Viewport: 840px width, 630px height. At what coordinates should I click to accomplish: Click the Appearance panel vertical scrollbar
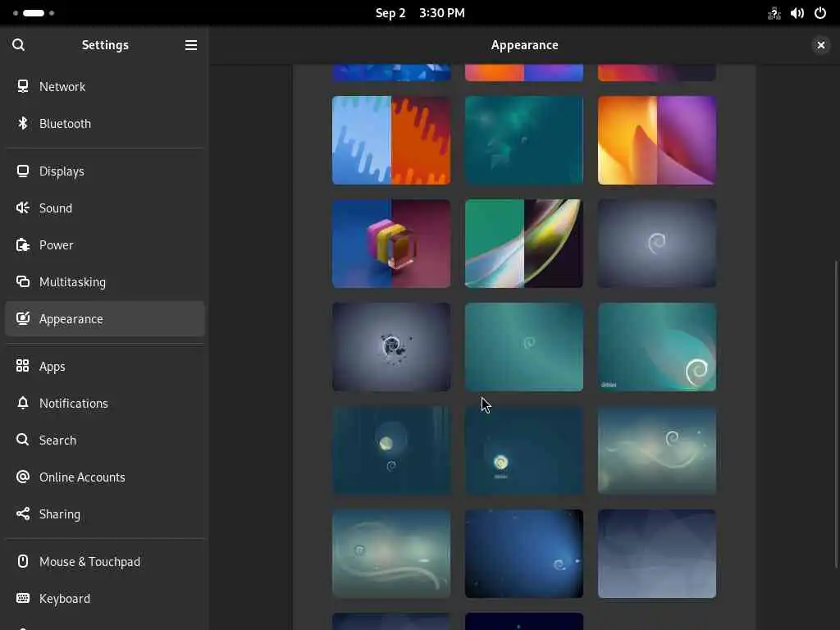click(x=836, y=414)
